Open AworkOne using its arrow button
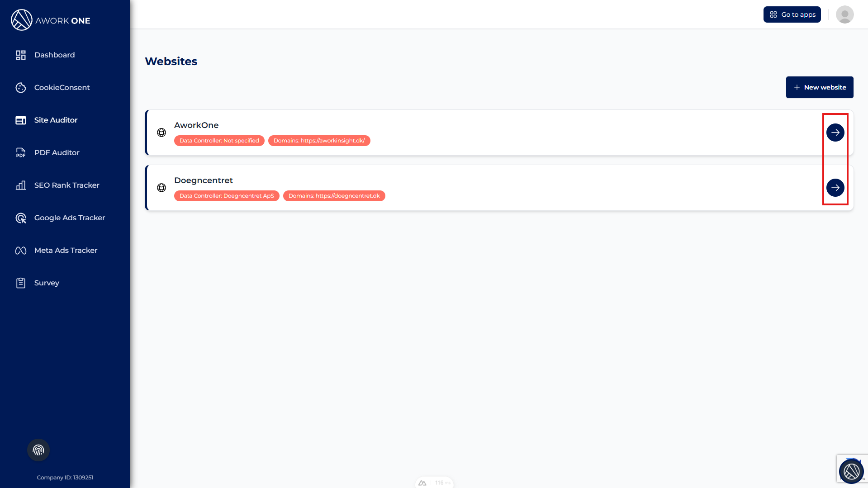This screenshot has width=868, height=488. [x=835, y=133]
